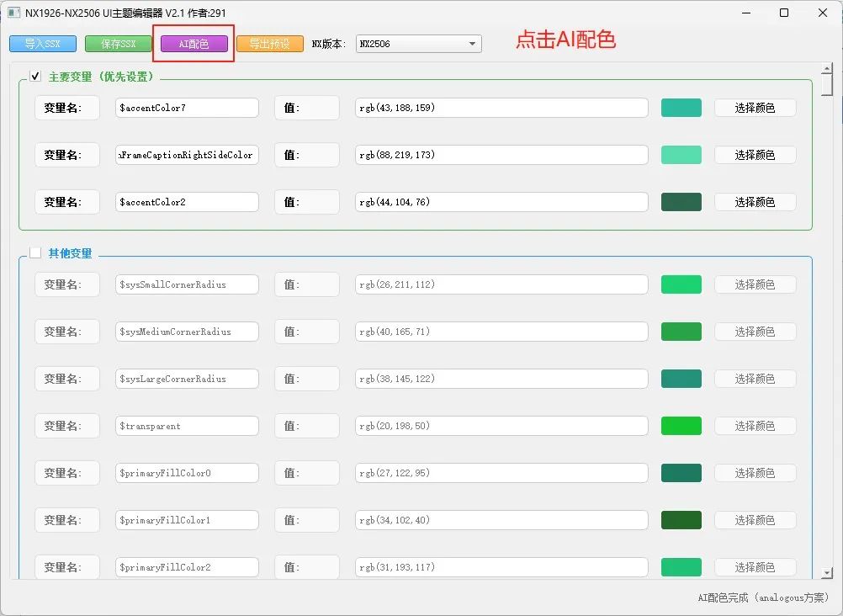Click the vertical scrollbar thumb
This screenshot has width=843, height=616.
tap(827, 85)
